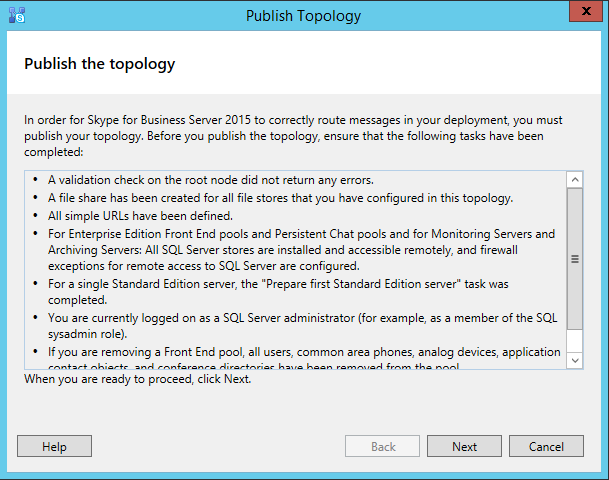This screenshot has width=609, height=480.
Task: Click the scrollbar track below the thumb
Action: click(x=574, y=338)
